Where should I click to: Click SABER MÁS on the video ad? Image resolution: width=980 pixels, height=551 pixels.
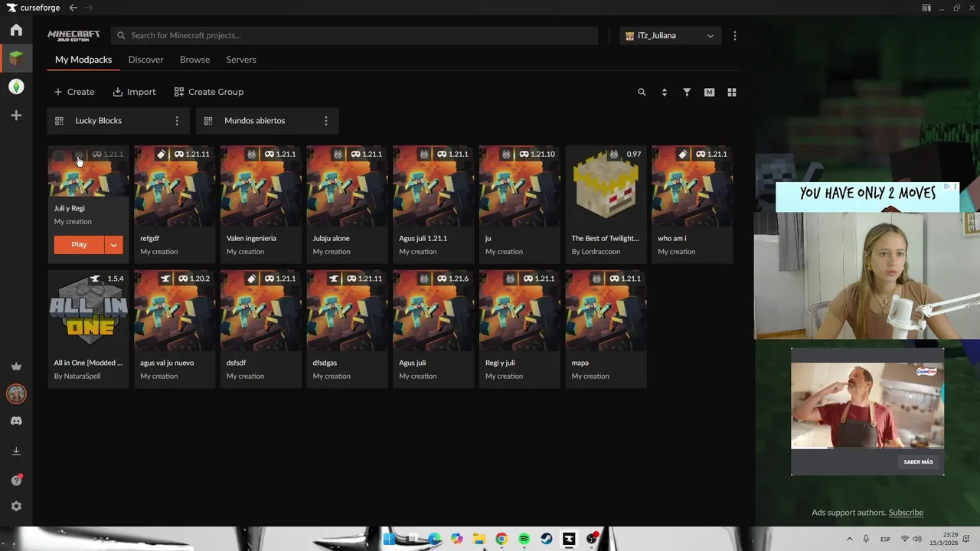tap(918, 462)
